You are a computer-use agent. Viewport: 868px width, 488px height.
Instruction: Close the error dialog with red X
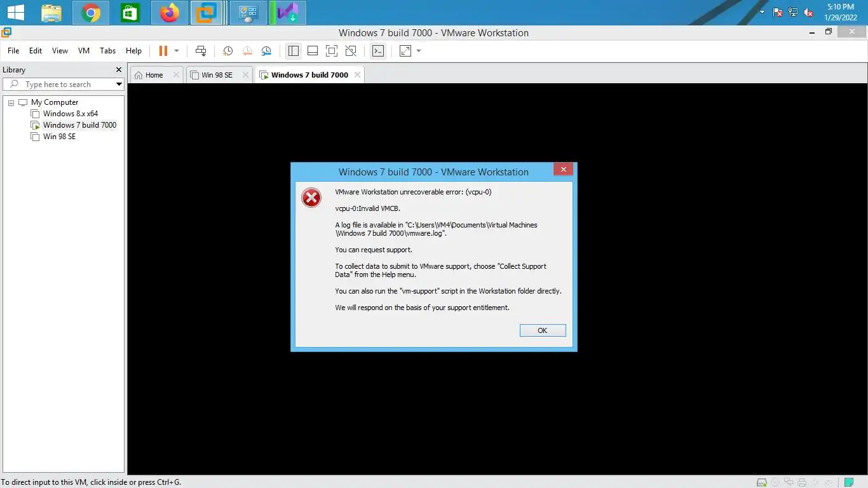563,169
